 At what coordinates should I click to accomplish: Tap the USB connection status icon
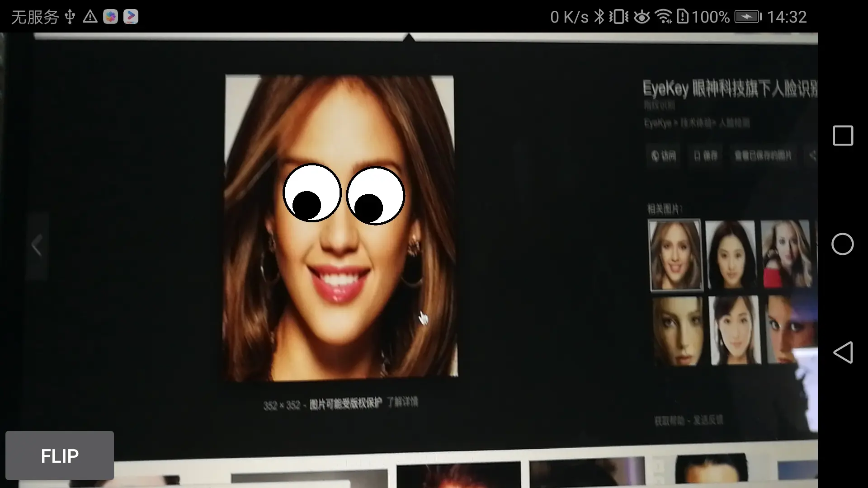pyautogui.click(x=70, y=17)
